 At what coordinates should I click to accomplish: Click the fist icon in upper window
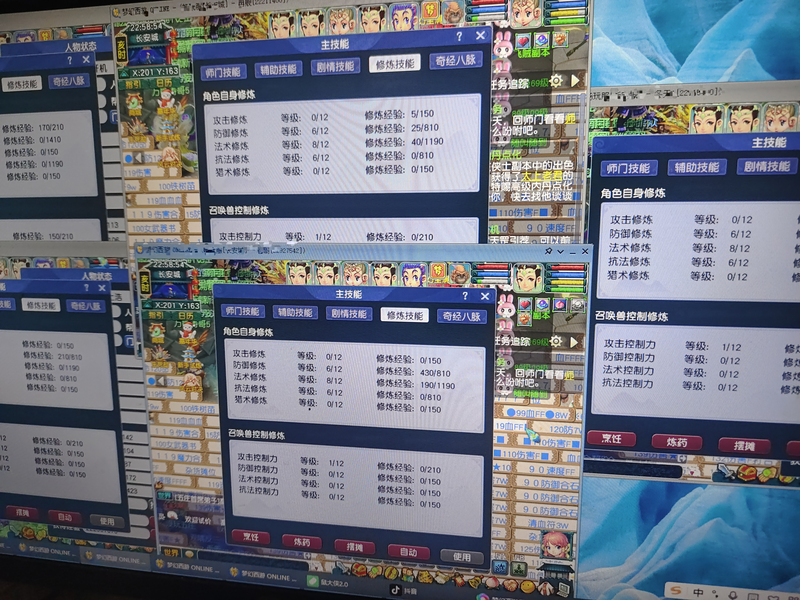tap(560, 39)
